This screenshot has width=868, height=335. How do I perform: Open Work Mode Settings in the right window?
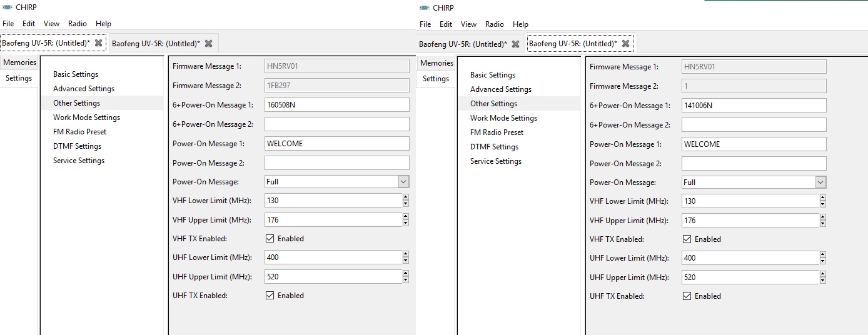tap(503, 118)
